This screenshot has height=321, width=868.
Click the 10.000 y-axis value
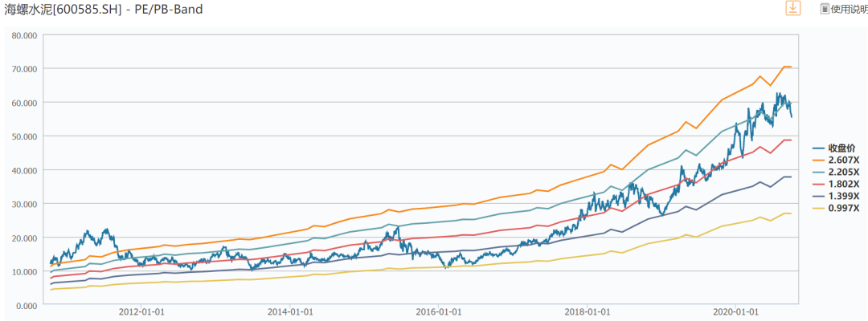click(x=24, y=271)
